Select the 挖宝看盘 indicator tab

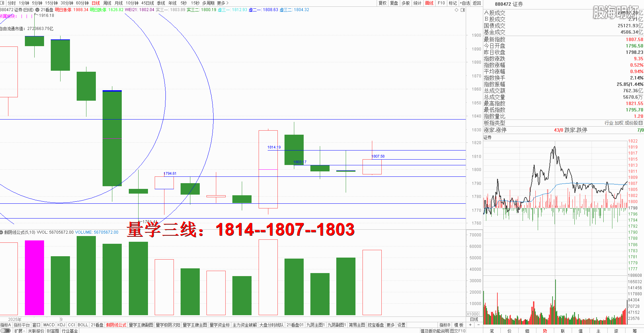[376, 325]
